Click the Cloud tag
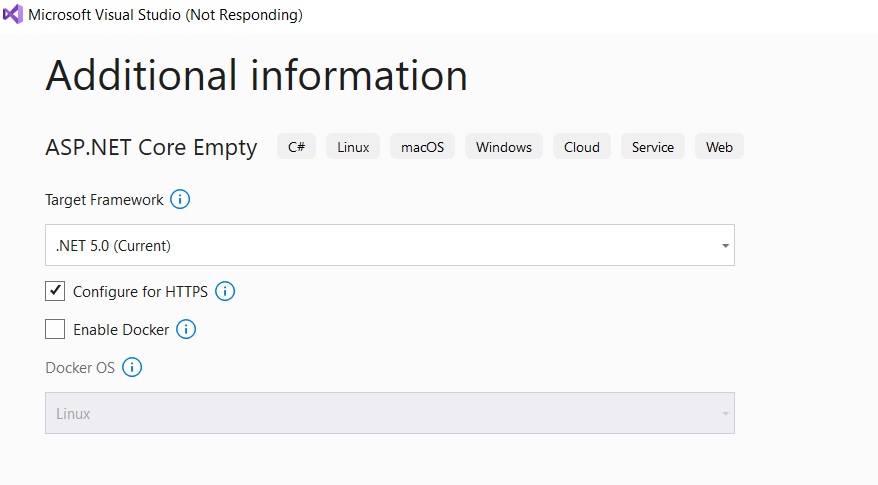The image size is (878, 485). click(582, 147)
